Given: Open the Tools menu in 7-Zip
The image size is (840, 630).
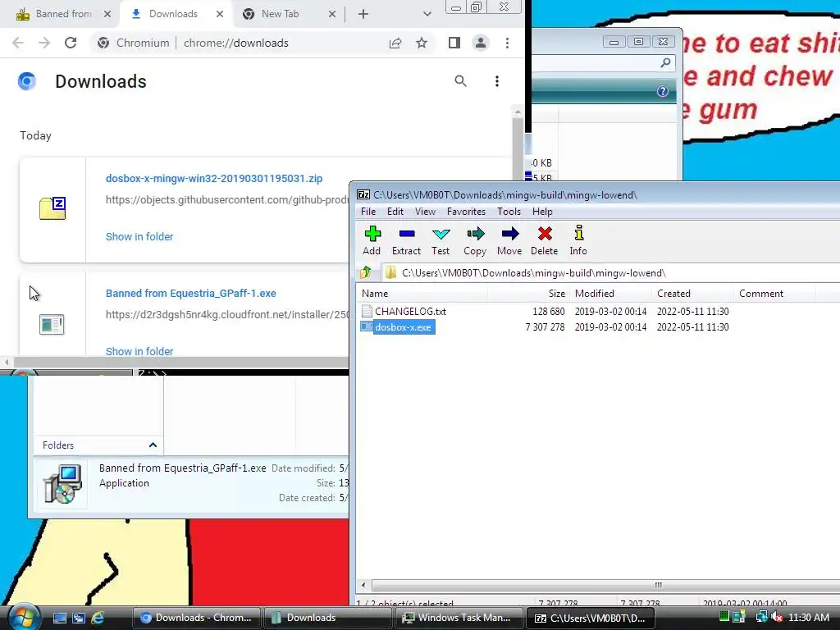Looking at the screenshot, I should pyautogui.click(x=509, y=212).
